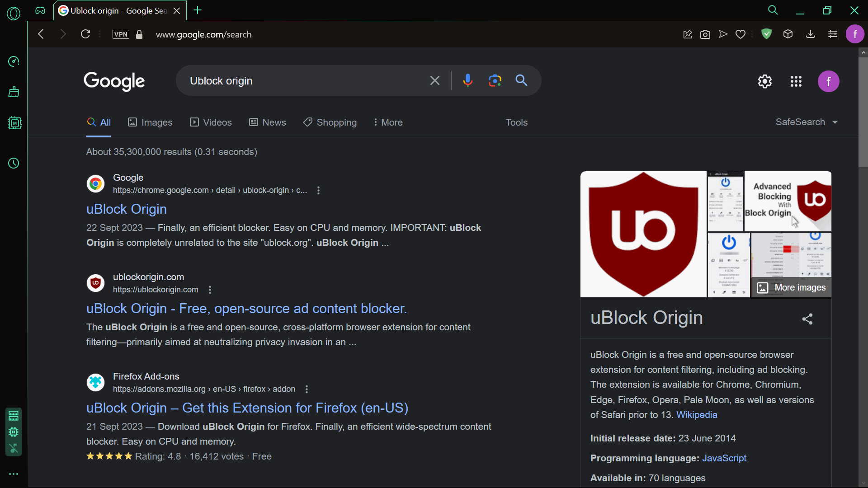This screenshot has height=488, width=868.
Task: Open sidebar setup three-dots menu
Action: click(14, 474)
